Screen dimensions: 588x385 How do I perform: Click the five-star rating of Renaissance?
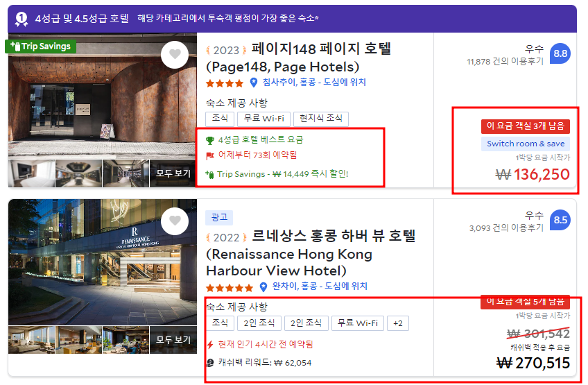(x=230, y=288)
